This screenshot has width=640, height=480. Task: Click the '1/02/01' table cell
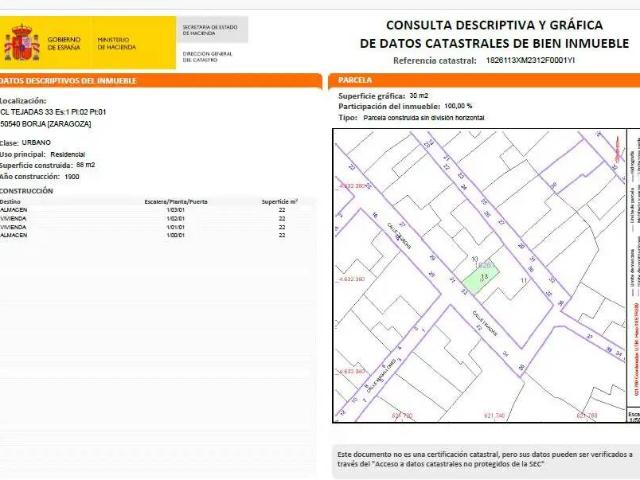coord(176,218)
